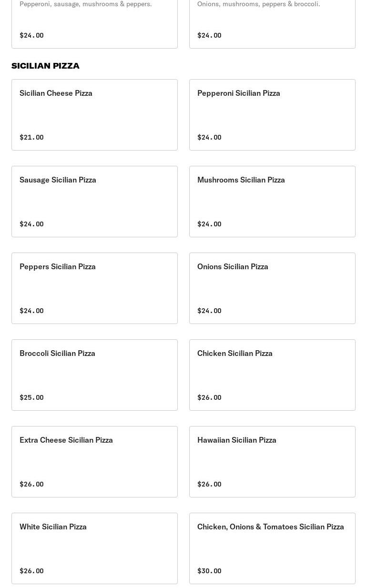
Task: Click the $25.00 price on Broccoli Sicilian Pizza
Action: point(31,397)
